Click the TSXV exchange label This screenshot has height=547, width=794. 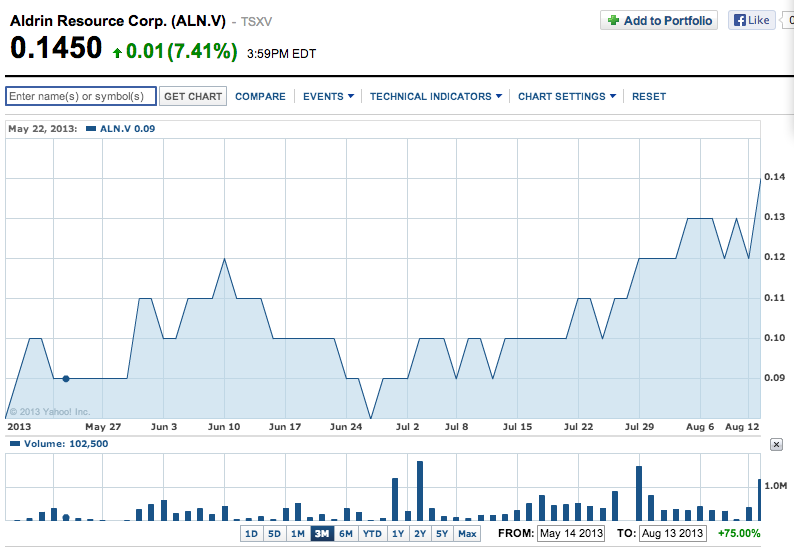tap(256, 22)
